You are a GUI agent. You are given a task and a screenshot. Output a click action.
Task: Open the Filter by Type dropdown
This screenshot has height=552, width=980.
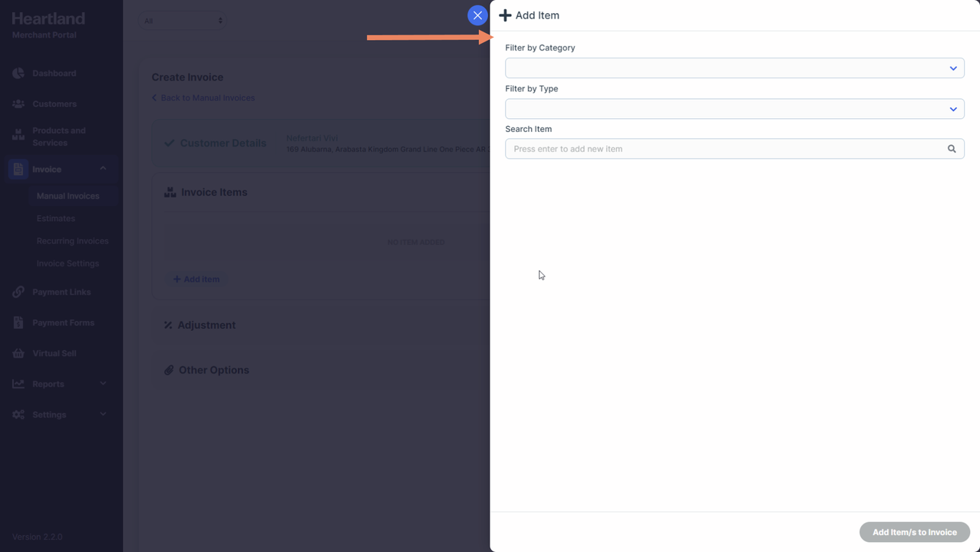(734, 109)
